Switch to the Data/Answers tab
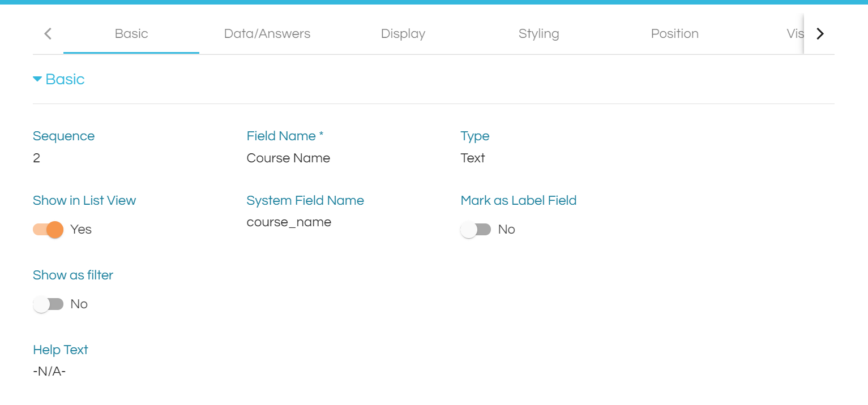This screenshot has height=405, width=868. [267, 34]
